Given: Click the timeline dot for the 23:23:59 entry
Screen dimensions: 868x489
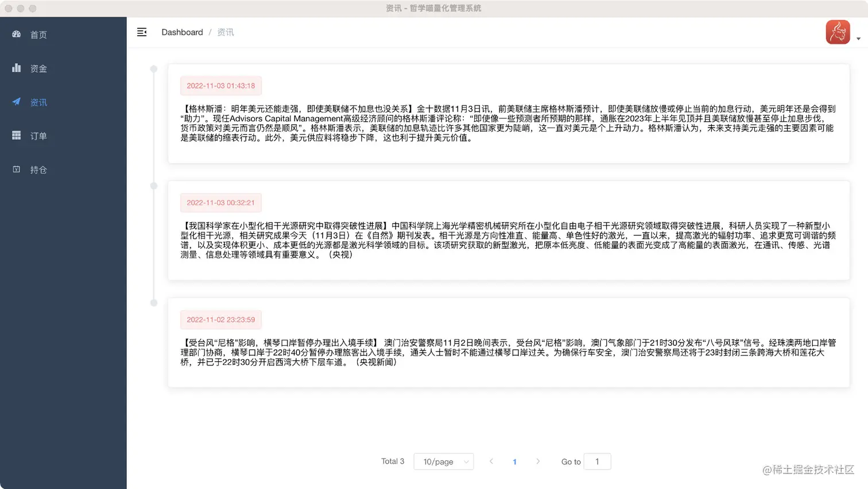Looking at the screenshot, I should click(154, 303).
